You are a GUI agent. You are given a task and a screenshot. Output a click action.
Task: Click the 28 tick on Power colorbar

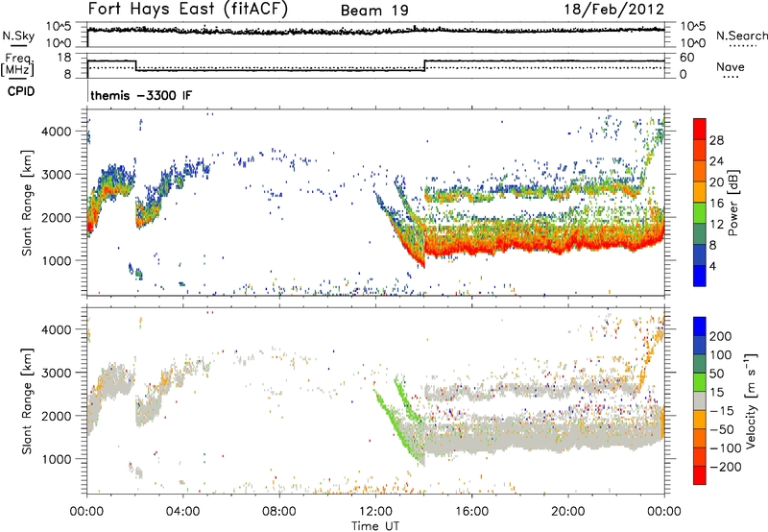pos(716,140)
